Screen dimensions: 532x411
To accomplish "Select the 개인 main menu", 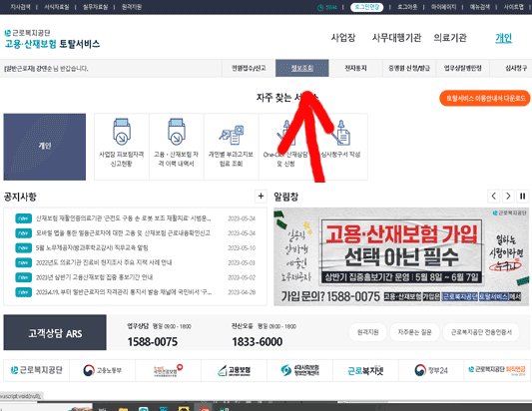I will point(503,38).
